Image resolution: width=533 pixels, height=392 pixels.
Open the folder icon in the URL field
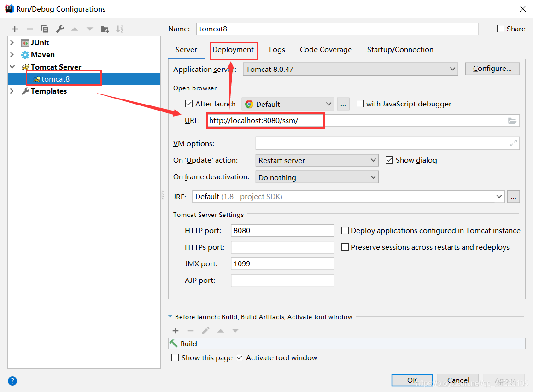click(x=512, y=121)
